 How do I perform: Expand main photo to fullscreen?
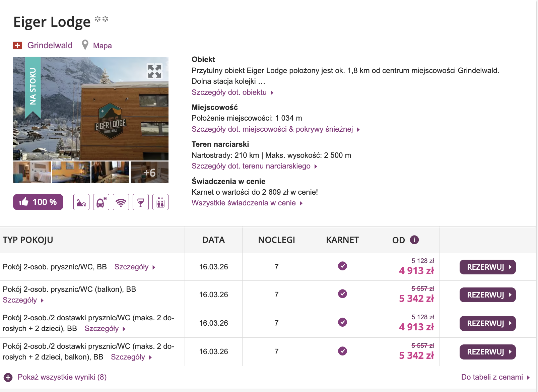[x=155, y=71]
